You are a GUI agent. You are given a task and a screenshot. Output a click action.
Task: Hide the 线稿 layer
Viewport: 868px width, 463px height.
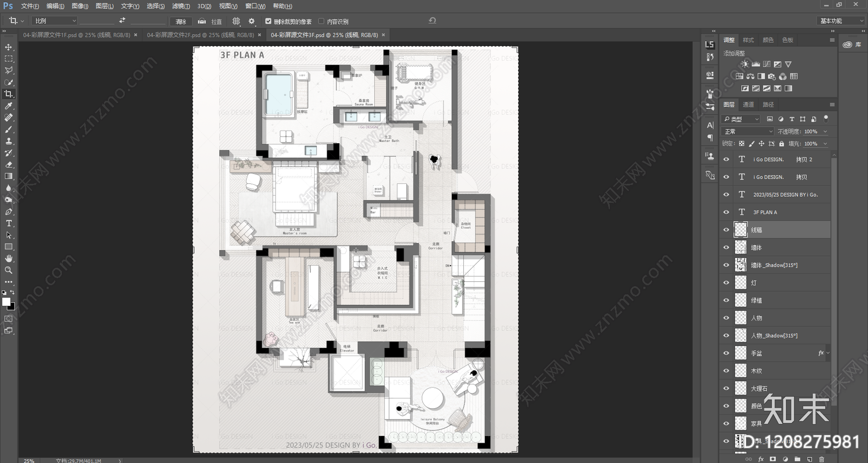(726, 230)
